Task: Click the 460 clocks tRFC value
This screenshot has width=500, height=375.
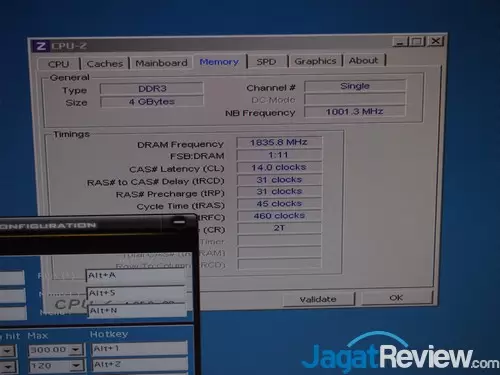Action: [x=279, y=216]
